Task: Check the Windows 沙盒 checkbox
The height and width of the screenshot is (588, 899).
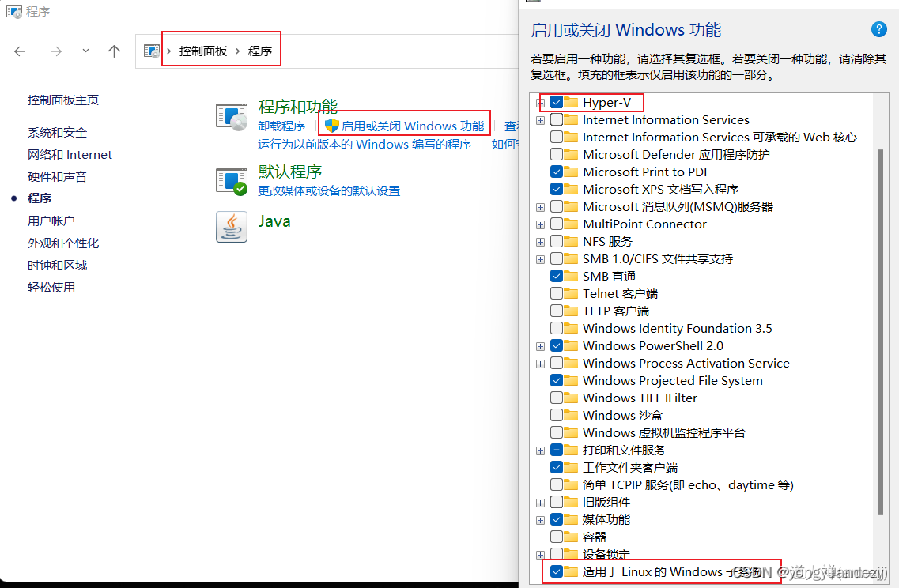Action: [x=556, y=415]
